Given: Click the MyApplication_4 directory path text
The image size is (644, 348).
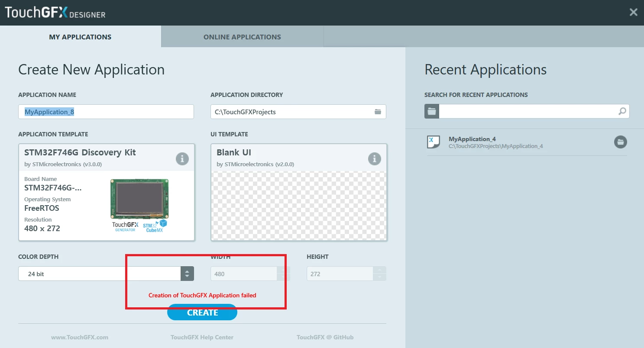Looking at the screenshot, I should click(x=495, y=146).
